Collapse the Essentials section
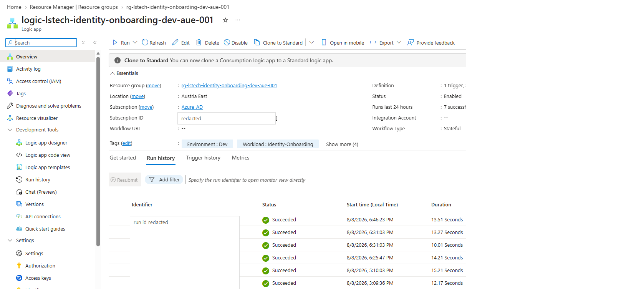The image size is (644, 289). (x=113, y=73)
